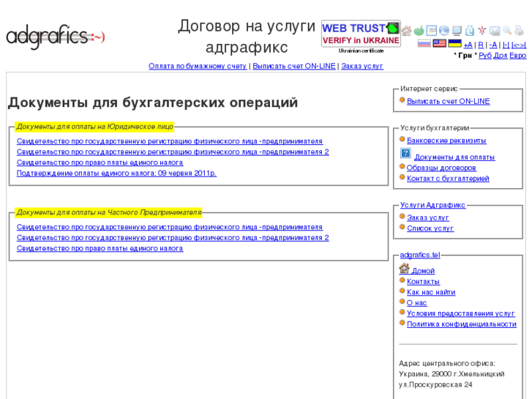Image resolution: width=532 pixels, height=399 pixels.
Task: Open Выписать счет ON-LINE in the Интернет сервис box
Action: point(448,101)
